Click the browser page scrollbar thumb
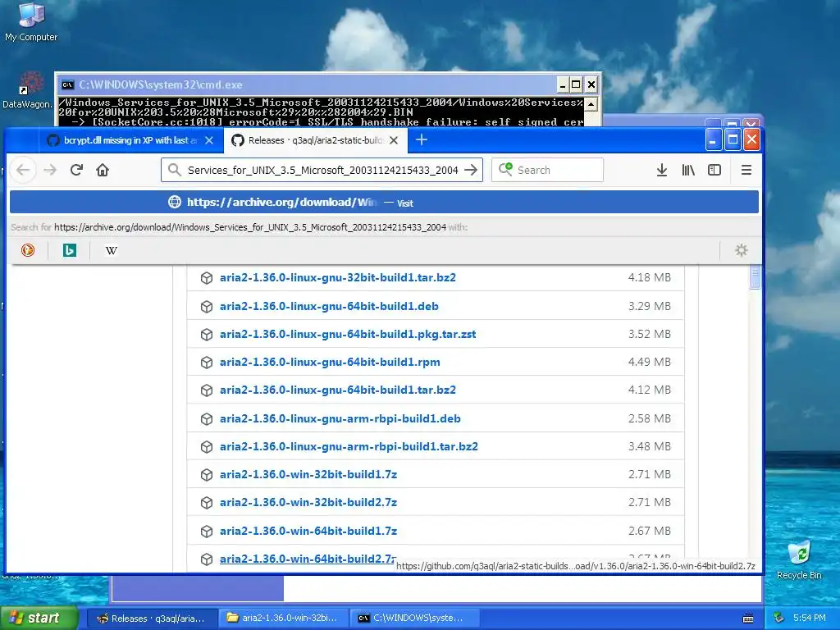Viewport: 840px width, 630px height. 755,277
